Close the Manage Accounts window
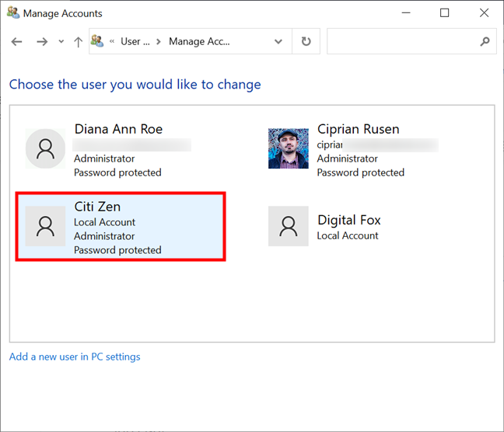This screenshot has width=504, height=432. (484, 13)
